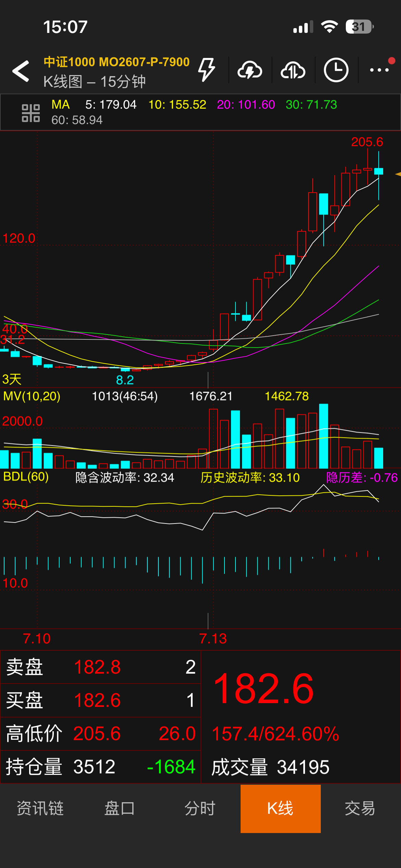401x868 pixels.
Task: Tap the 持仓量 value 3512
Action: 94,767
